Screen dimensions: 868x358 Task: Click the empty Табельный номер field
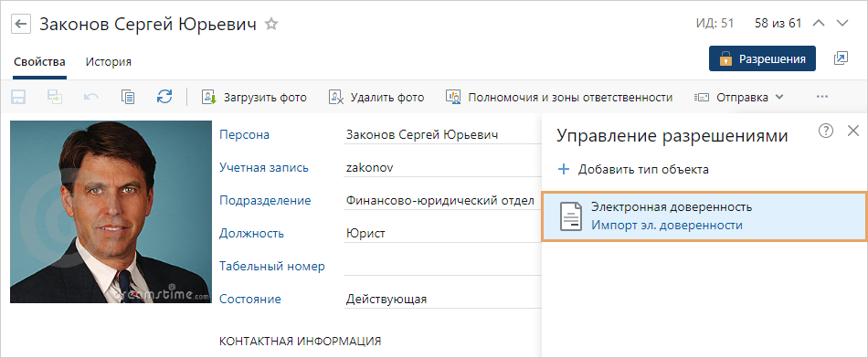click(442, 266)
